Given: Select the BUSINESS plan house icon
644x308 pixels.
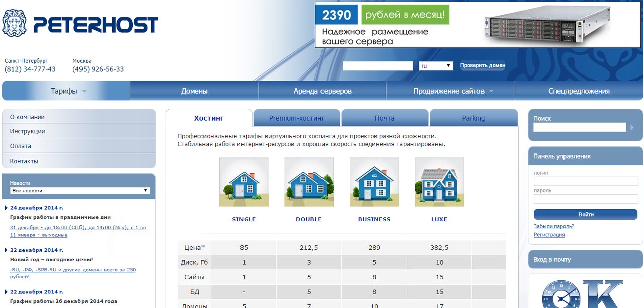Looking at the screenshot, I should (374, 182).
